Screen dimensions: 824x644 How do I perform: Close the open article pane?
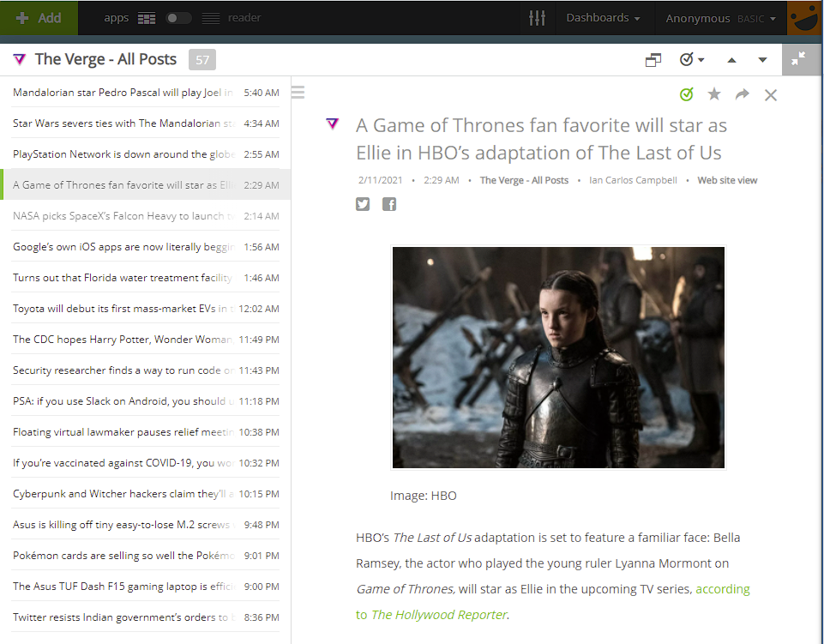[x=771, y=95]
